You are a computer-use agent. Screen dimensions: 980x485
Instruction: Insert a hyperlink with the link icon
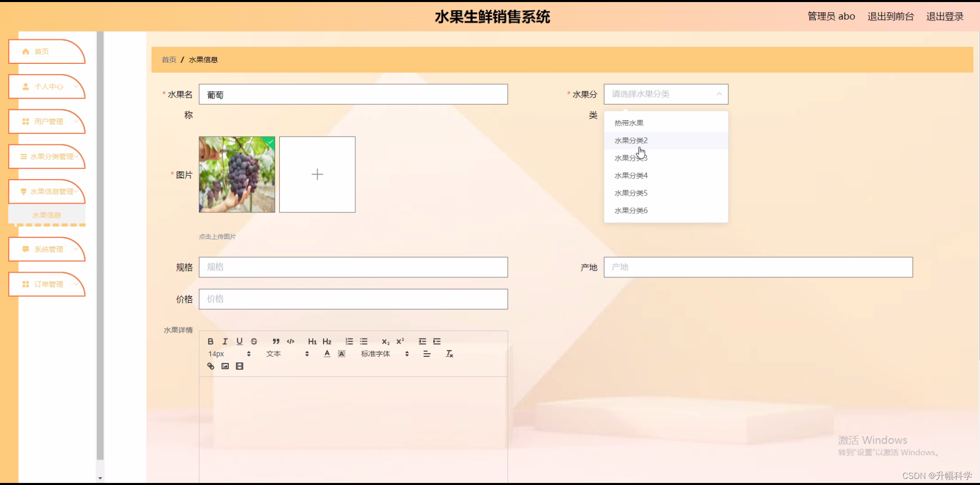pos(210,366)
